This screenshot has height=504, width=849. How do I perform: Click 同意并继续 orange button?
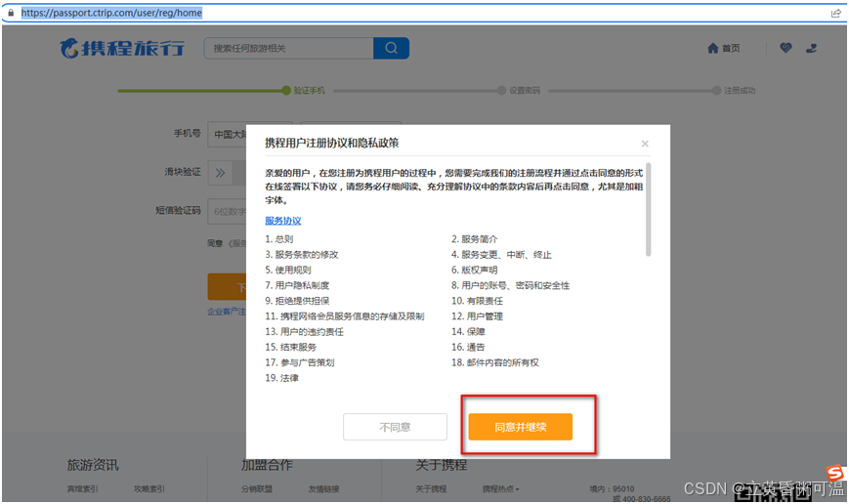(521, 427)
